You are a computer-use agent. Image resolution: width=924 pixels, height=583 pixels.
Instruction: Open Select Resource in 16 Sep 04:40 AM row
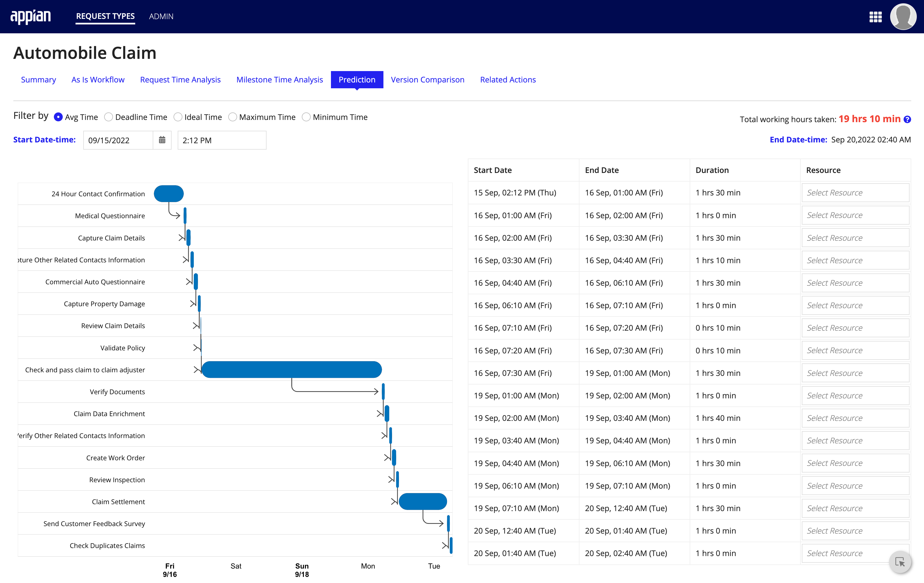pyautogui.click(x=855, y=283)
